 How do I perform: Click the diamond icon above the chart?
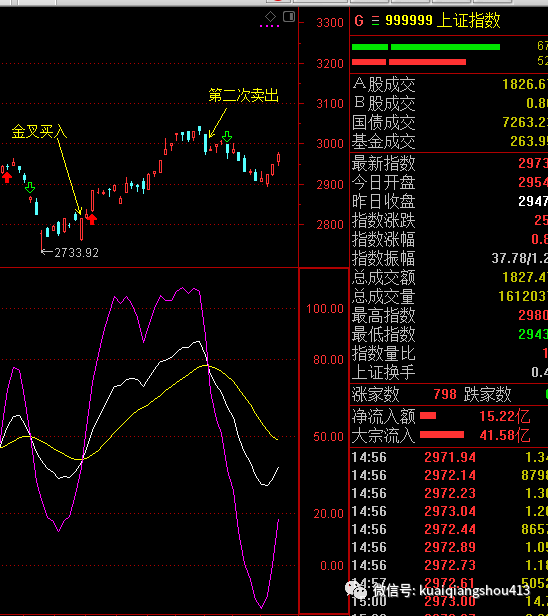pos(270,16)
